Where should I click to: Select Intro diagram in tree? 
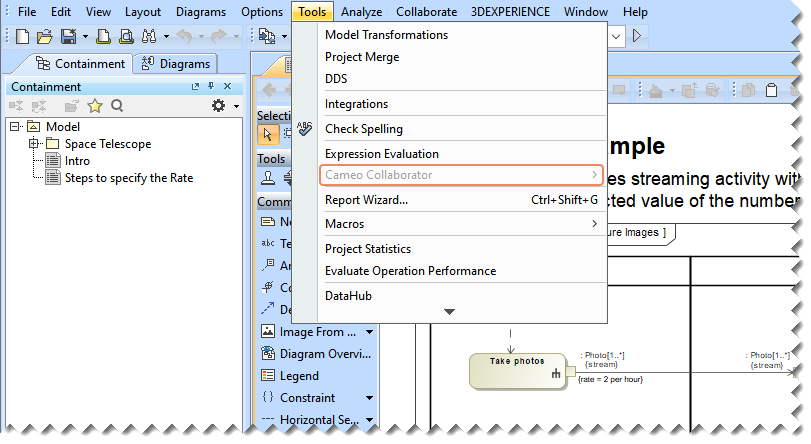tap(77, 161)
